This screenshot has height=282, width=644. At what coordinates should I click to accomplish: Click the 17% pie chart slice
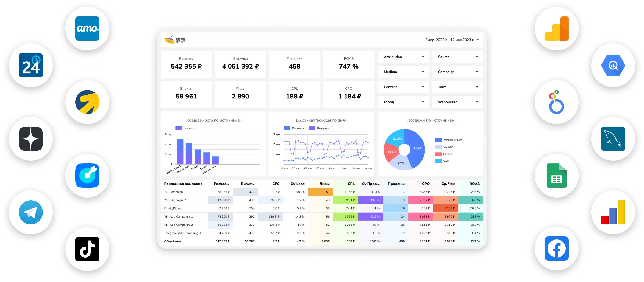pyautogui.click(x=401, y=163)
